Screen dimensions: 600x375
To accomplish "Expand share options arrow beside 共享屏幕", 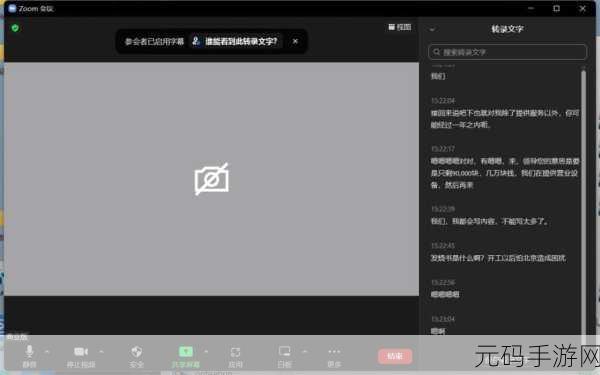I will click(206, 351).
